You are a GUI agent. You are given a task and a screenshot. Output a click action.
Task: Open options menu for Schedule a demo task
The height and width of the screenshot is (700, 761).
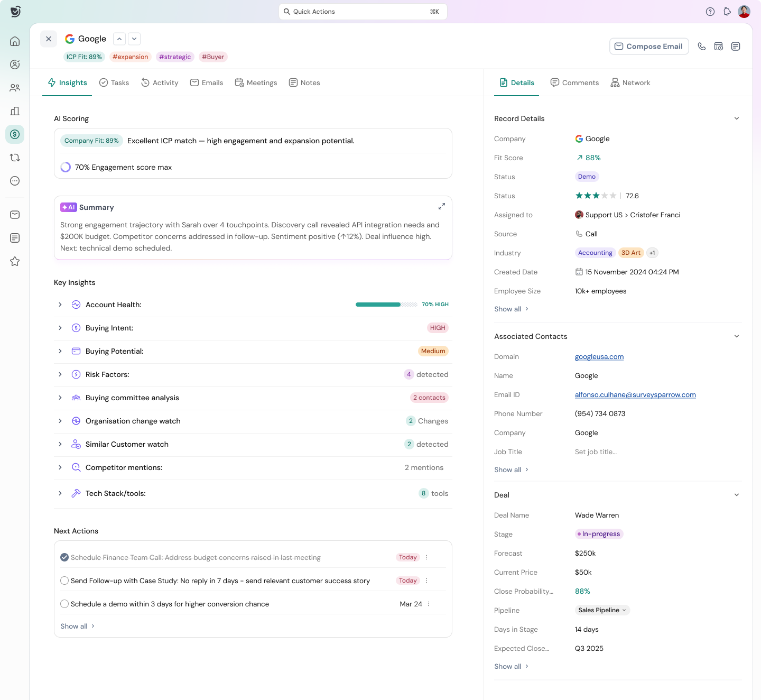[x=429, y=604]
